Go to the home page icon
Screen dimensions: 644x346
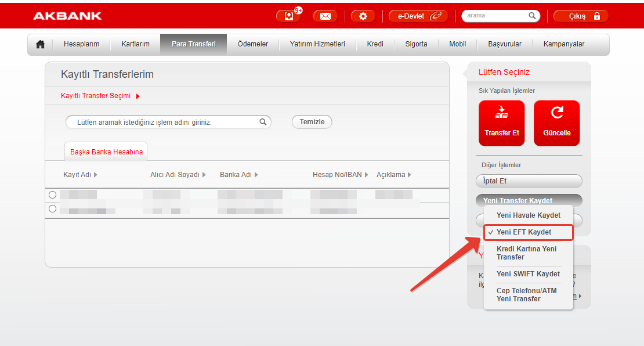[40, 44]
